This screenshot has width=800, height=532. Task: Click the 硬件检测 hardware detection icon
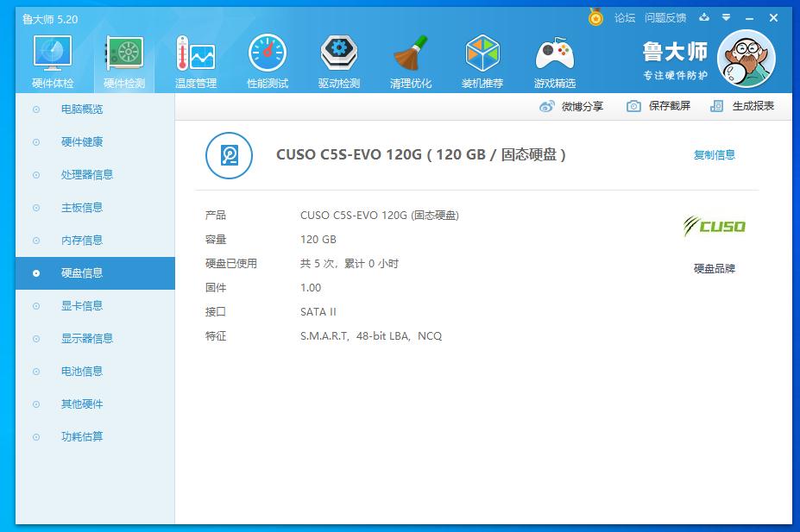pos(123,58)
